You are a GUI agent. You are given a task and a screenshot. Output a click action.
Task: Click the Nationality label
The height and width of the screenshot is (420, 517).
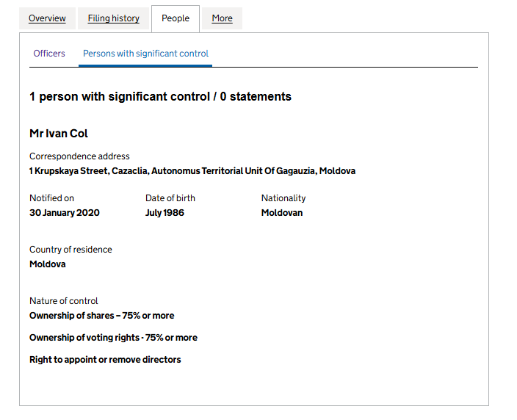[x=283, y=198]
